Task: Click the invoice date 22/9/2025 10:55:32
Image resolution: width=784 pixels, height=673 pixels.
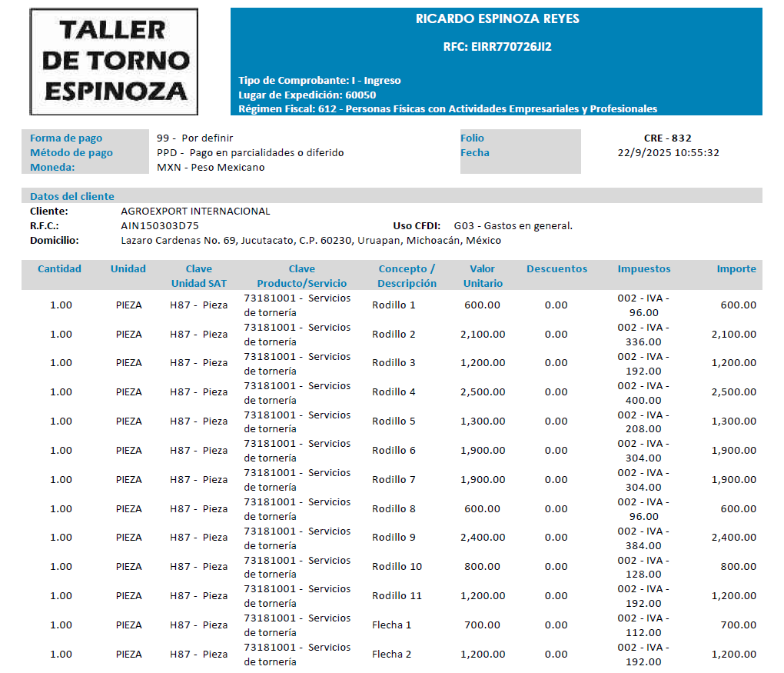Action: pyautogui.click(x=668, y=152)
